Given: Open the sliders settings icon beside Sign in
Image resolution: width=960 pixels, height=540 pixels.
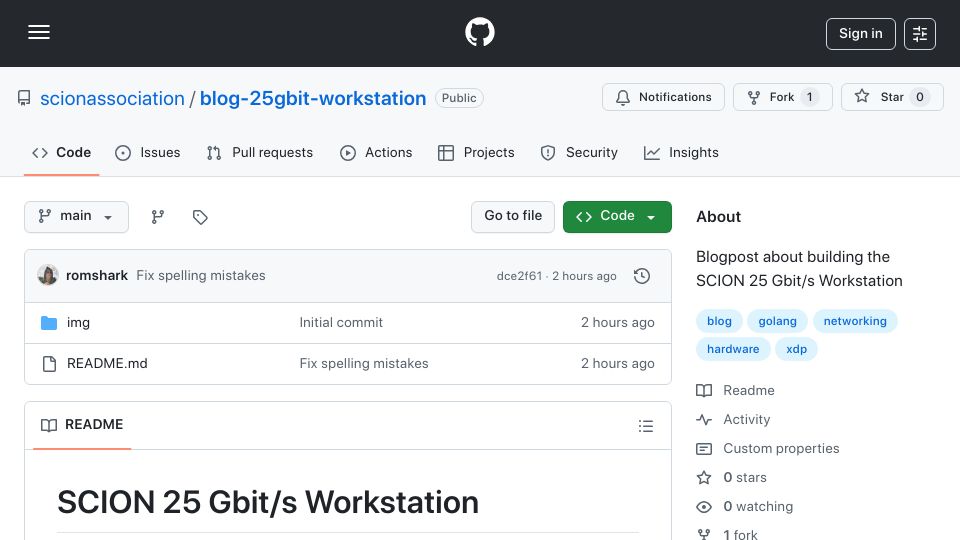Looking at the screenshot, I should pos(920,34).
